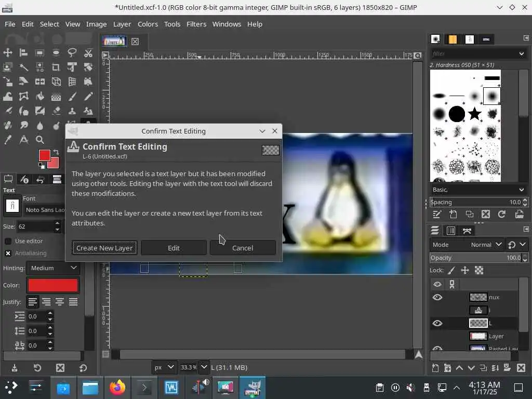
Task: Select the Heal bandage tool
Action: pos(7,125)
